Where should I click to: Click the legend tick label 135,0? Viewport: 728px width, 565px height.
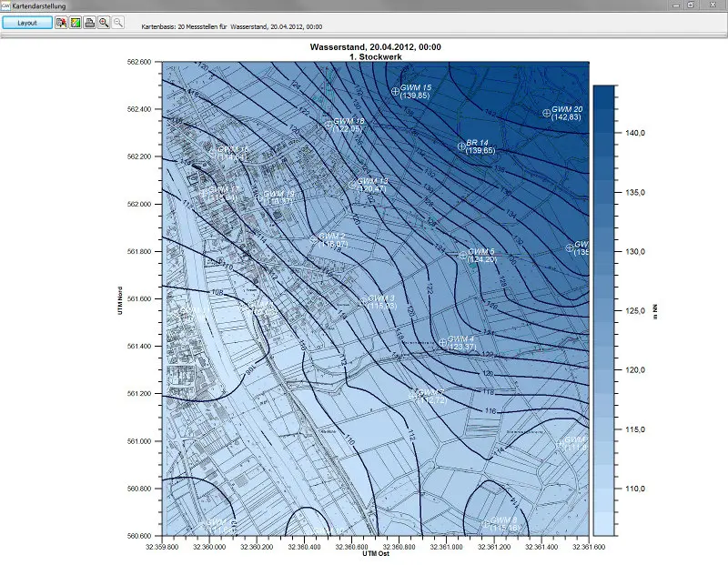(x=634, y=193)
